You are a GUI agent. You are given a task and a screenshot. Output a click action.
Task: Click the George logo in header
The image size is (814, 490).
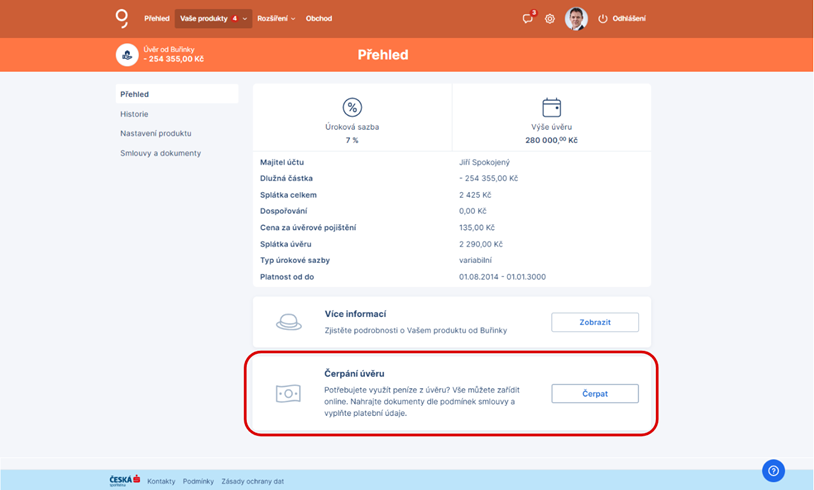click(x=122, y=18)
